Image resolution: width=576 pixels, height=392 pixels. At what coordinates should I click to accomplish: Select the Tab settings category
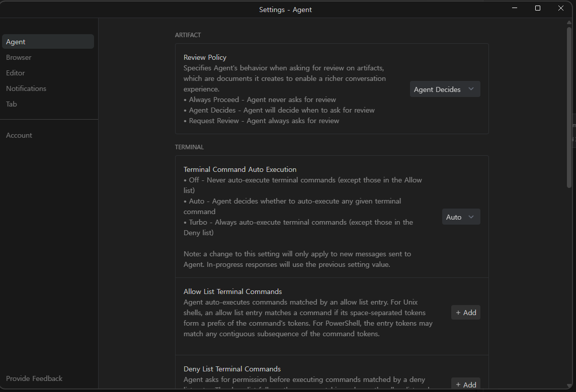(x=12, y=104)
